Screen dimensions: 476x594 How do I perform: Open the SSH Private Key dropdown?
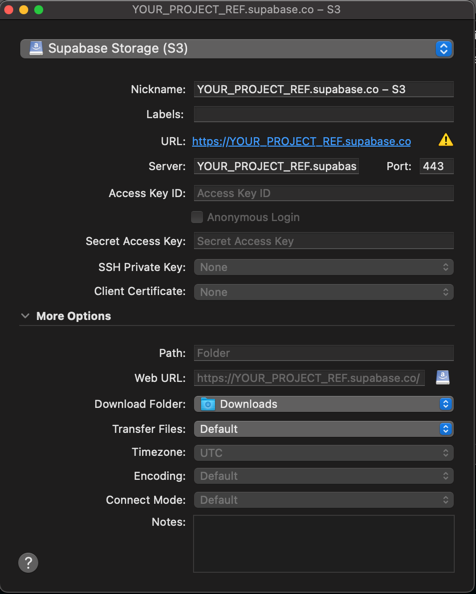[324, 267]
